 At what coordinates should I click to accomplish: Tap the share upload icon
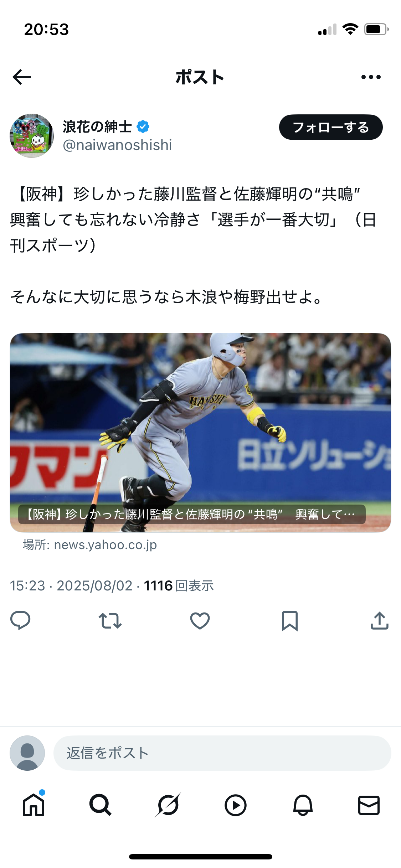380,621
